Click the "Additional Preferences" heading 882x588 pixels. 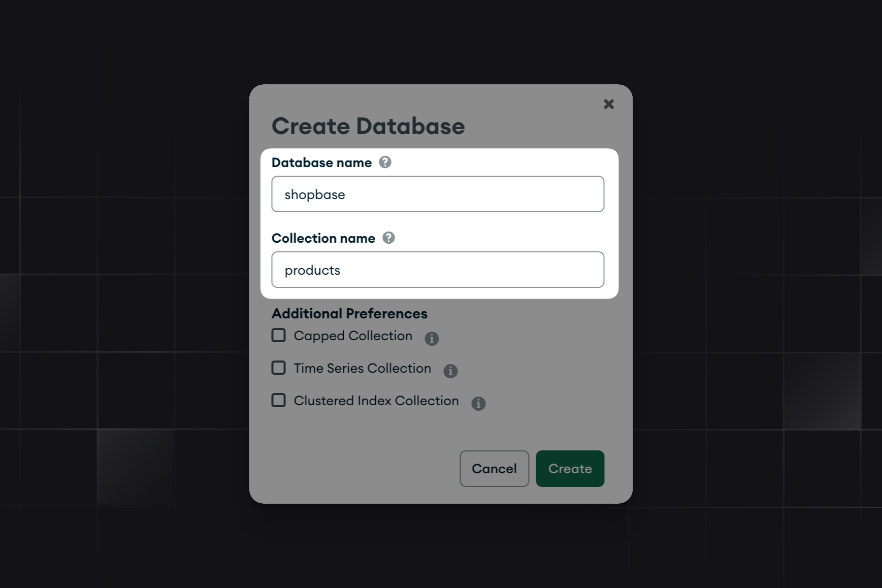tap(349, 313)
